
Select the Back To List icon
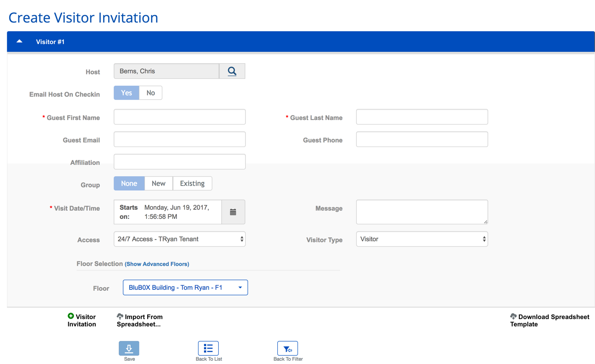[x=209, y=348]
